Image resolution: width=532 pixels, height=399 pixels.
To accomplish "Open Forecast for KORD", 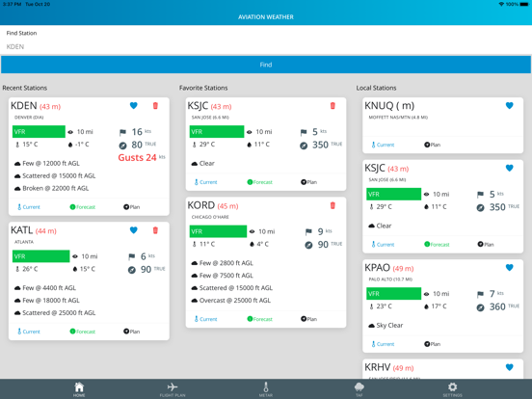I will 259,319.
